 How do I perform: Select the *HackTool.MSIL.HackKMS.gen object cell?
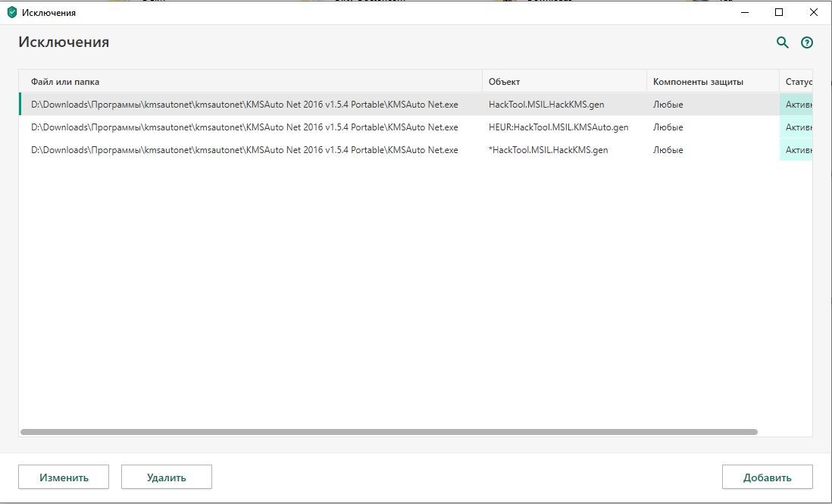point(548,150)
